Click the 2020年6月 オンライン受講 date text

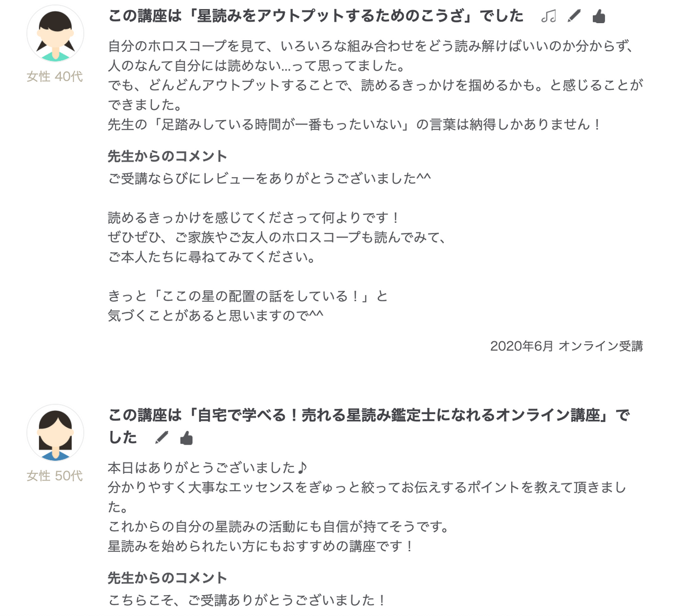tap(566, 346)
